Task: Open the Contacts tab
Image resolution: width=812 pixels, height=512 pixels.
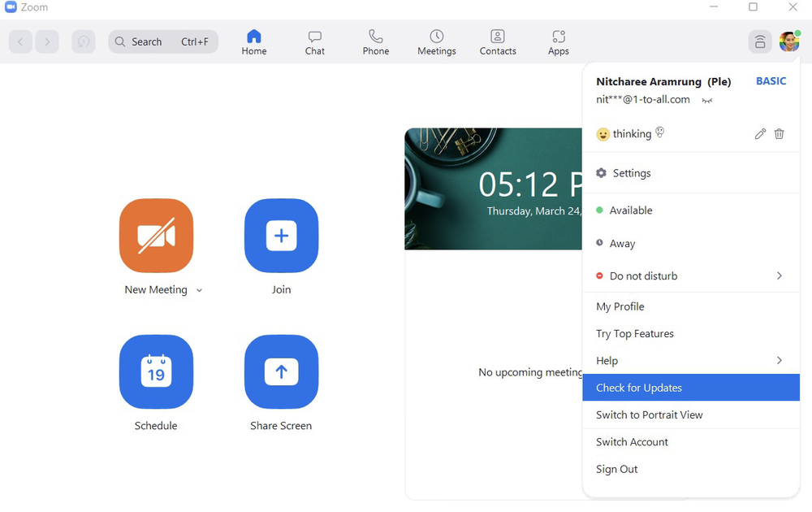Action: pyautogui.click(x=498, y=42)
